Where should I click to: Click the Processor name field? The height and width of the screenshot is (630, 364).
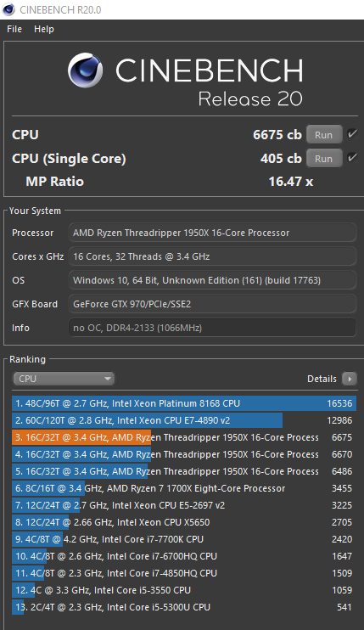tap(212, 233)
